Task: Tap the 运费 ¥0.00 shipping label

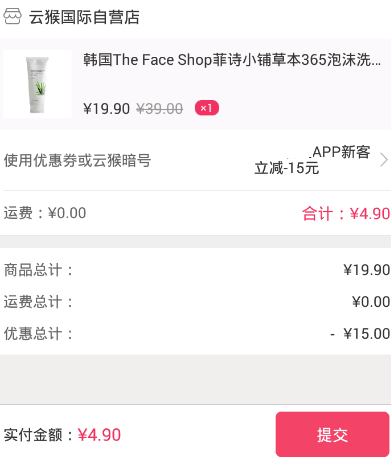Action: coord(45,213)
